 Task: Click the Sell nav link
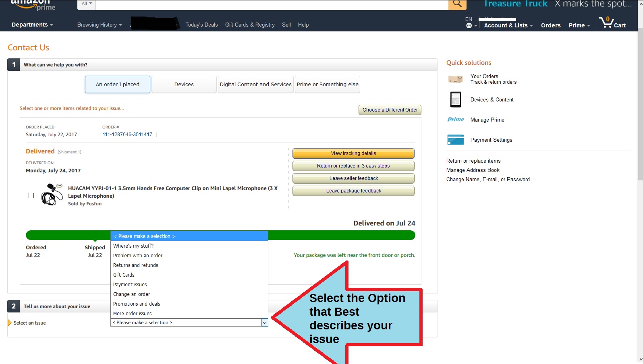pyautogui.click(x=286, y=25)
